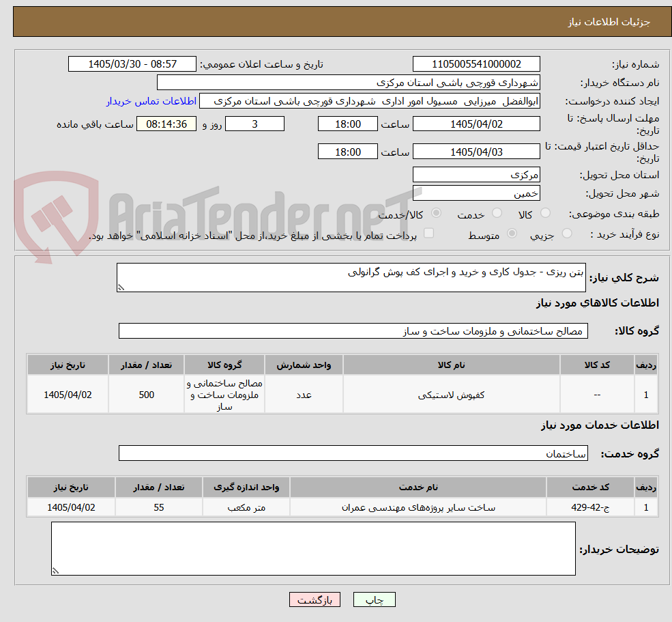Click the delivery city field خمین
This screenshot has height=622, width=672.
[x=476, y=193]
